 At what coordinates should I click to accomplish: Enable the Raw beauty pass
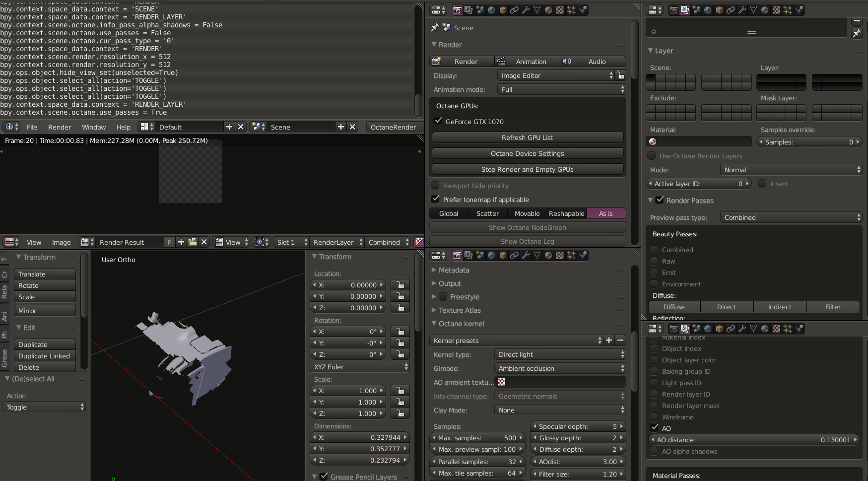tap(654, 261)
